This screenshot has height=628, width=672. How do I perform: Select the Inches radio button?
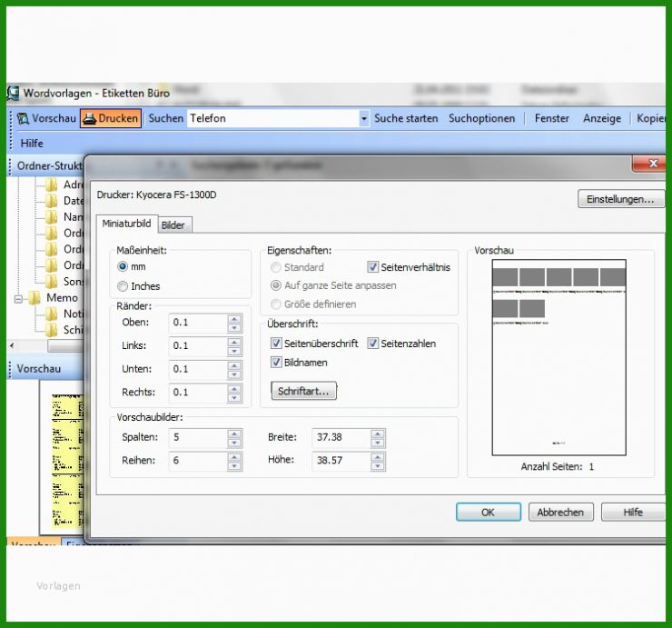tap(123, 286)
